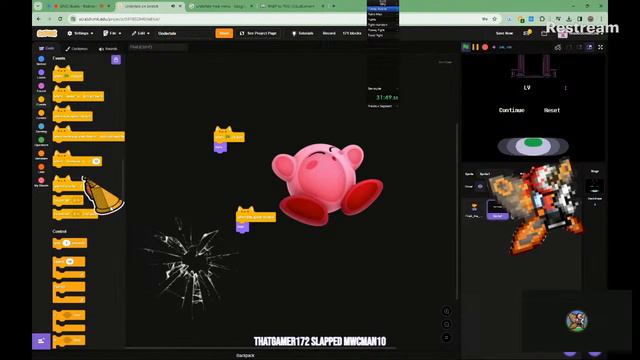Click the red stop sign icon
The width and height of the screenshot is (640, 360).
pos(485,47)
